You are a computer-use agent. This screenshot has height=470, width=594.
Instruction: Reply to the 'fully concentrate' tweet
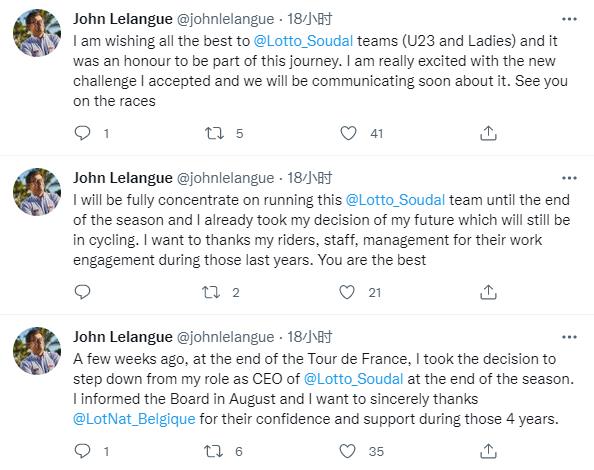coord(82,292)
